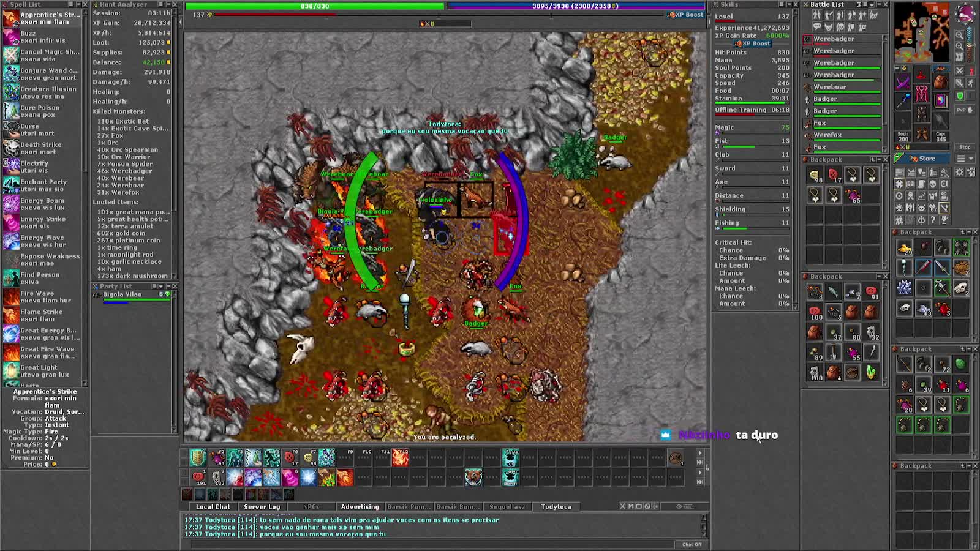Click the green health bar showing 830/830

click(315, 6)
